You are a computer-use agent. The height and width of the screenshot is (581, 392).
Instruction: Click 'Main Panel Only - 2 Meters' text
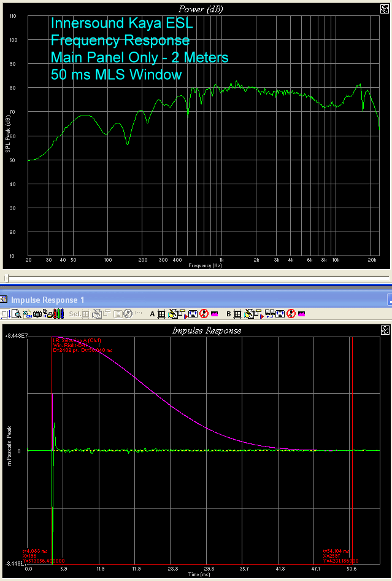coord(139,58)
